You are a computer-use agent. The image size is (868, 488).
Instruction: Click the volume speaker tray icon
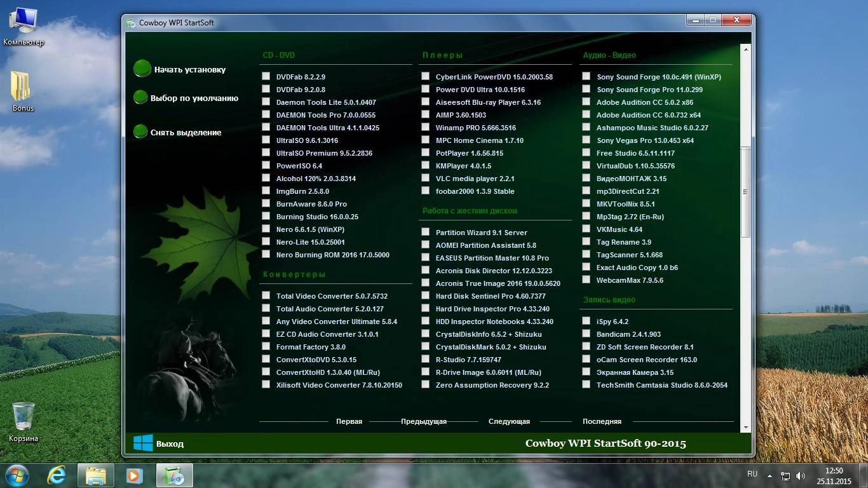[x=801, y=475]
